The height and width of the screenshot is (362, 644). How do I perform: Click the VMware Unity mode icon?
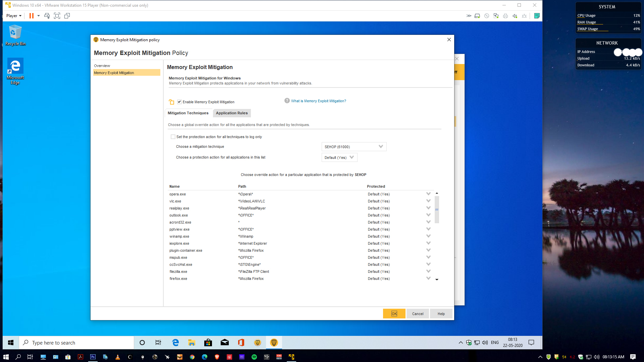click(67, 16)
